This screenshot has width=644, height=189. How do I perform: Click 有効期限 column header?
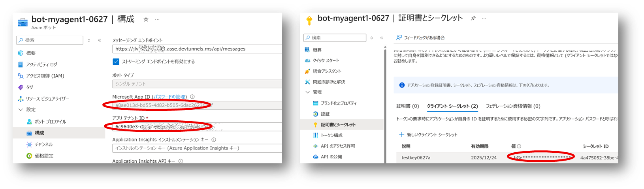pyautogui.click(x=480, y=146)
